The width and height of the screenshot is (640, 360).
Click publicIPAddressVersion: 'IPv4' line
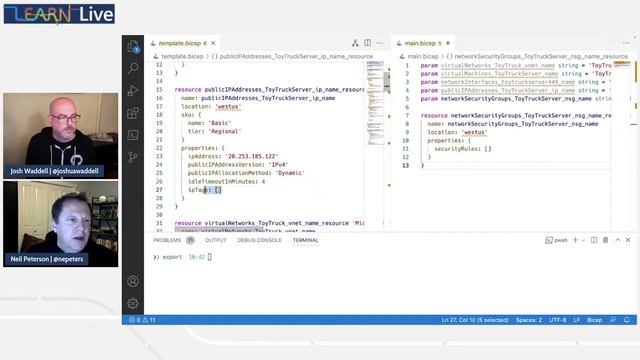[x=238, y=164]
